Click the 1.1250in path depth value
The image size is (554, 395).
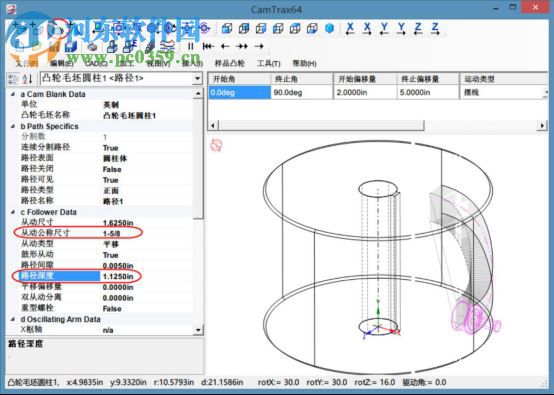point(118,276)
